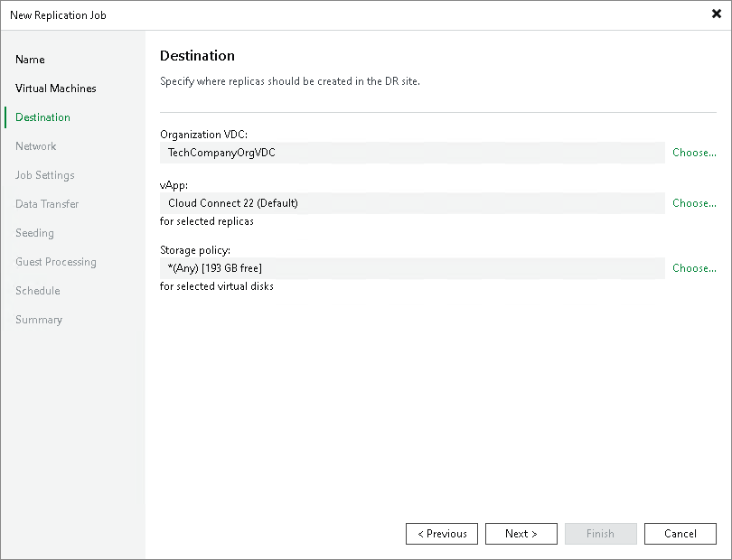Select the Summary step

coord(38,319)
